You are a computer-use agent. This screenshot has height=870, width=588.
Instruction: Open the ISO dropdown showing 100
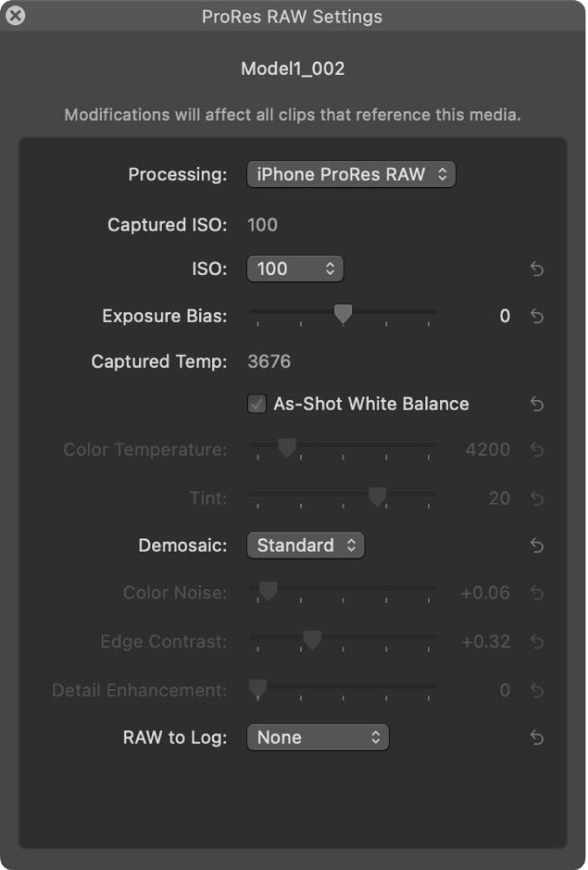(x=295, y=270)
